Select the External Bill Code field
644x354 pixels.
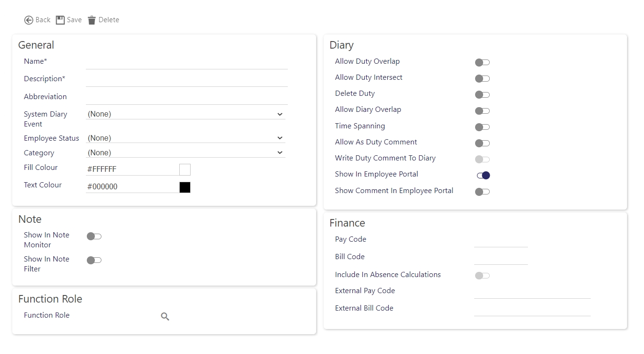(x=532, y=310)
